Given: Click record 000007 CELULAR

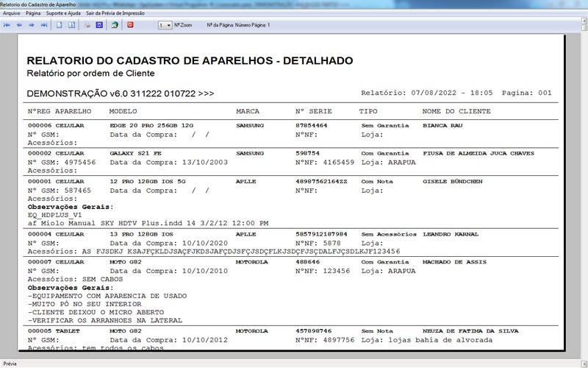Looking at the screenshot, I should (x=56, y=262).
